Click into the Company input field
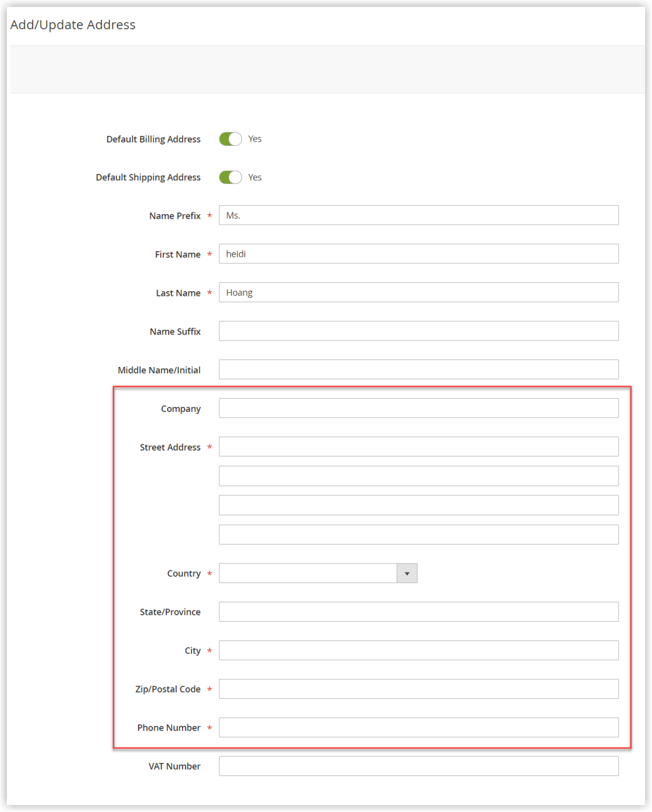Screen dimensions: 652x812 [419, 408]
